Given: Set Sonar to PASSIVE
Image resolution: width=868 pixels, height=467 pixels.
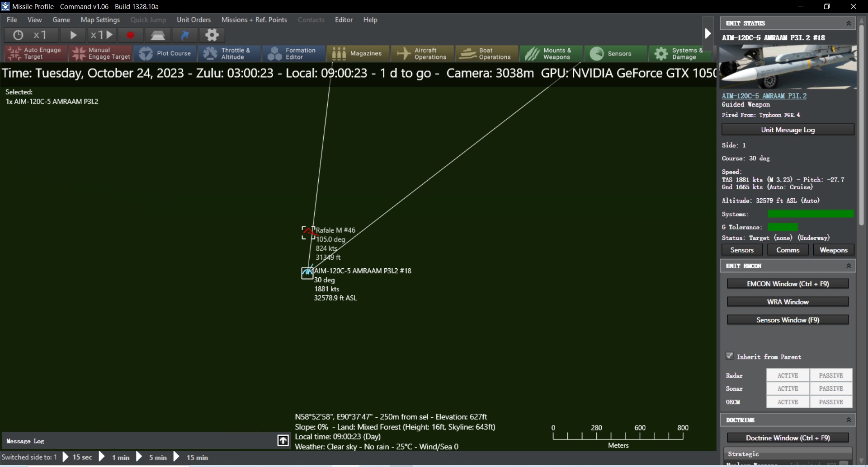Looking at the screenshot, I should coord(831,388).
